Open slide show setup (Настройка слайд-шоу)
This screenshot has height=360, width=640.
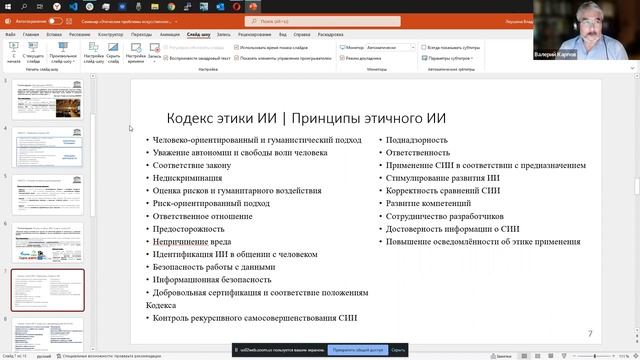(x=93, y=52)
